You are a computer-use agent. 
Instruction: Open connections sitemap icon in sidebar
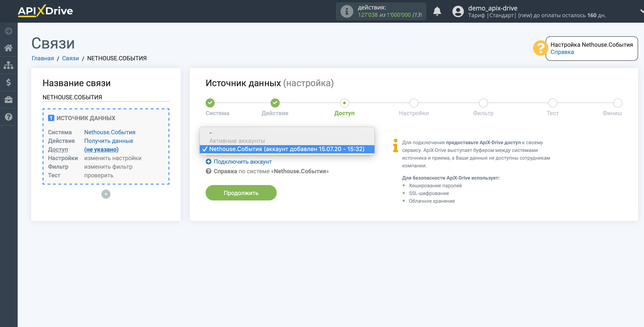pyautogui.click(x=9, y=65)
